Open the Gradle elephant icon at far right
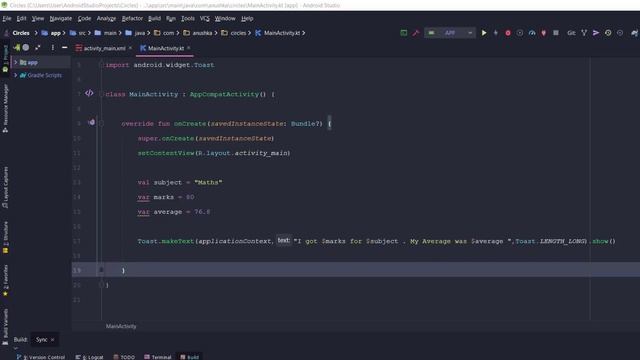Screen dimensions: 640x360 pos(634,33)
